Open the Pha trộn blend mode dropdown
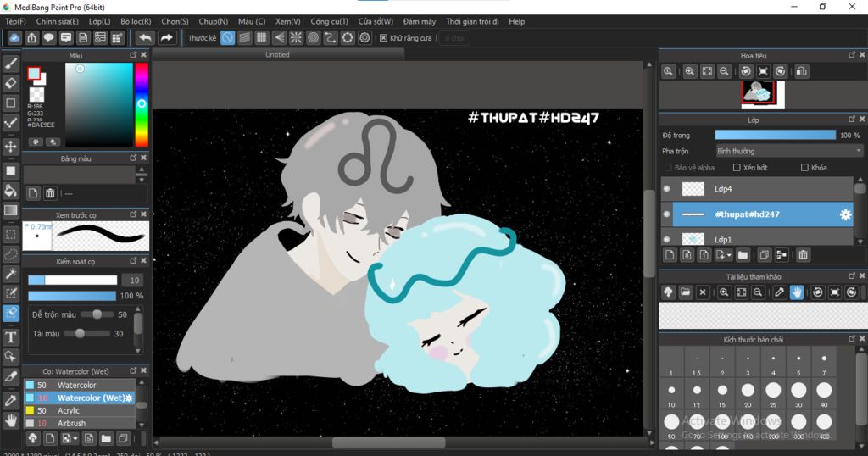Image resolution: width=868 pixels, height=456 pixels. (x=789, y=151)
